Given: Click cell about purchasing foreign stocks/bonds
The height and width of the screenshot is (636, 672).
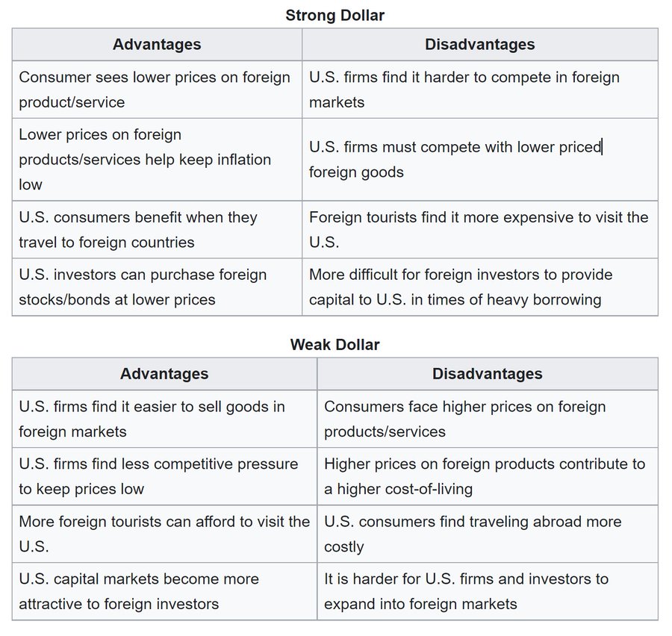Looking at the screenshot, I should tap(143, 287).
